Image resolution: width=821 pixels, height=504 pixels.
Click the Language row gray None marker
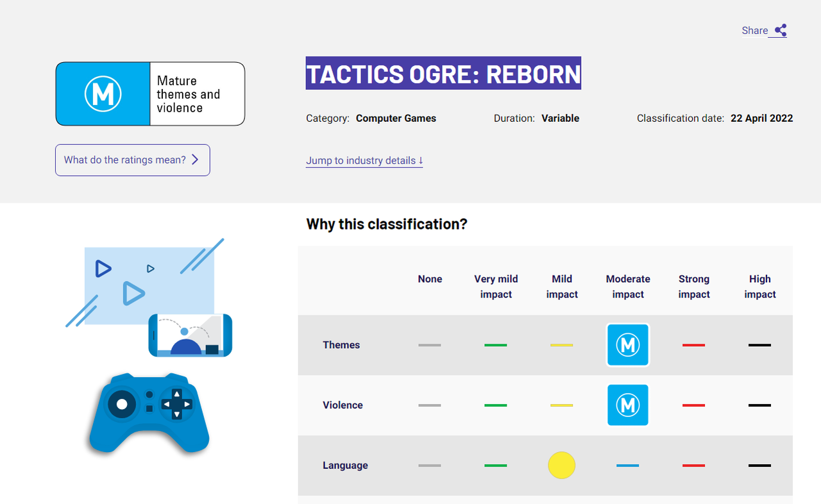click(430, 466)
